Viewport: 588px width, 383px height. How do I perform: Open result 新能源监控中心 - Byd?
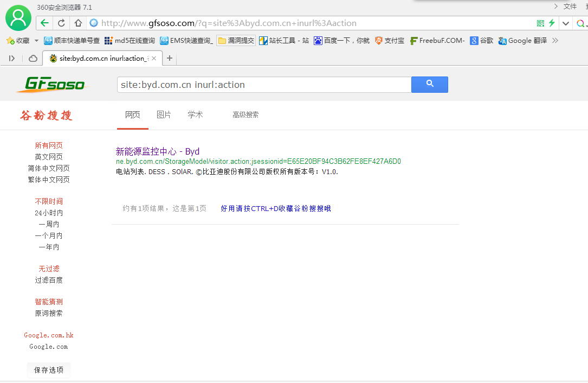(158, 151)
